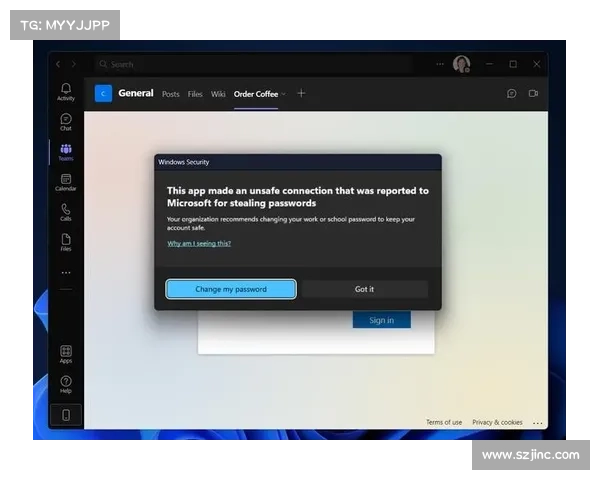Add a new tab with the plus icon
Viewport: 600px width, 480px height.
[x=301, y=93]
